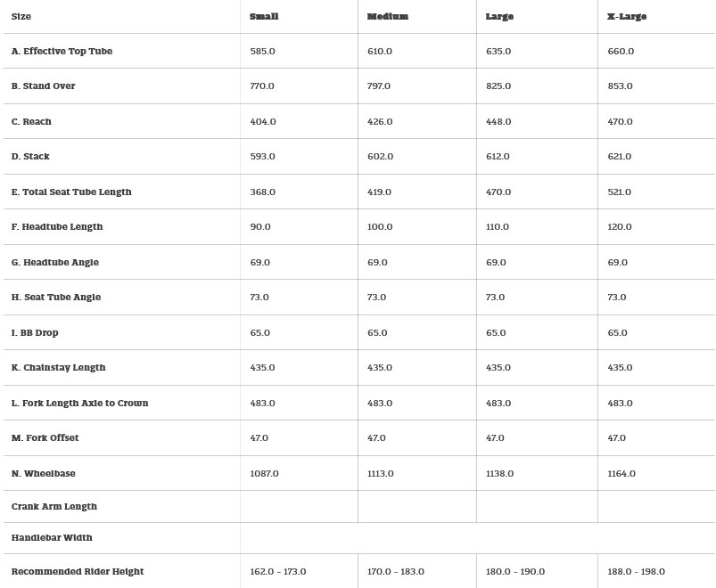The image size is (716, 588).
Task: Click the Small column header
Action: (265, 17)
